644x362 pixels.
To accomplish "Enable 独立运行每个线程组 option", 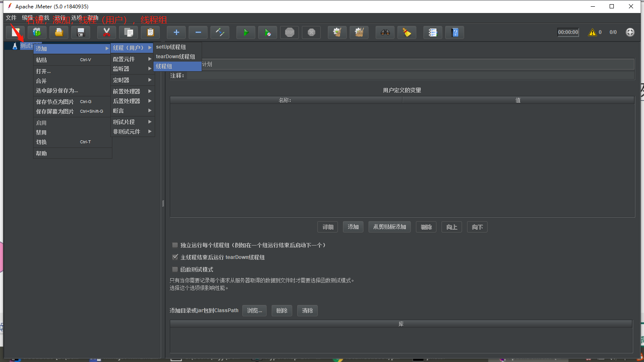I will click(175, 245).
